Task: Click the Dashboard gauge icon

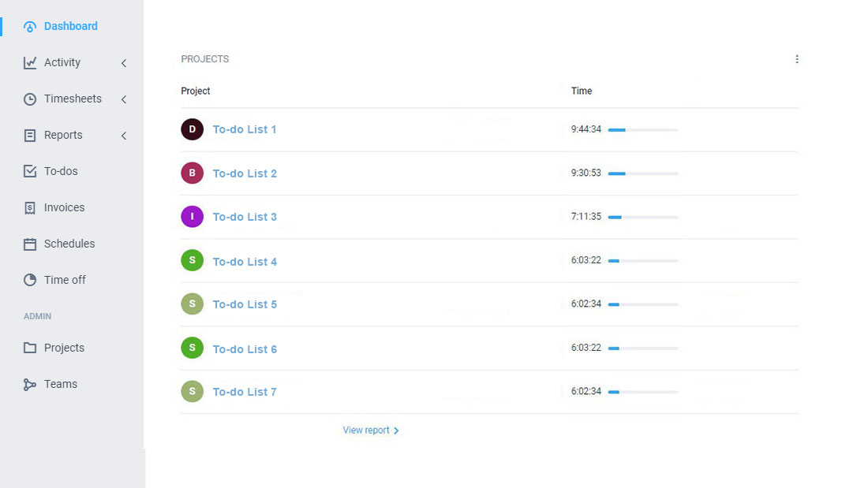Action: click(30, 27)
